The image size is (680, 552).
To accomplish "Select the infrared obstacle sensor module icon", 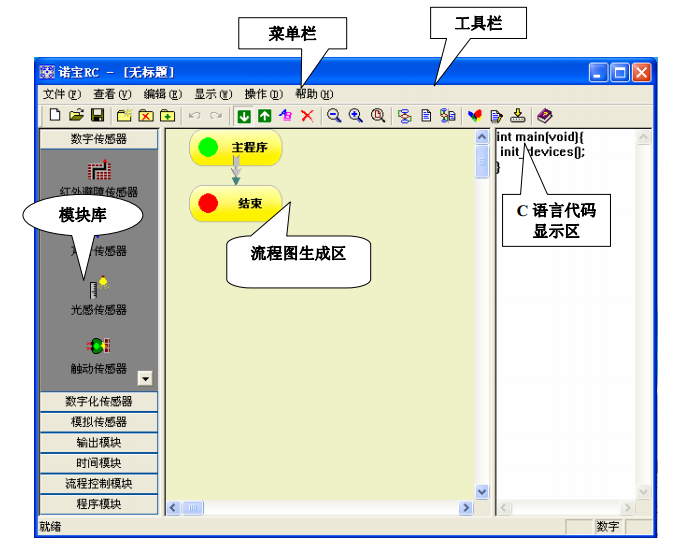I will pos(98,170).
